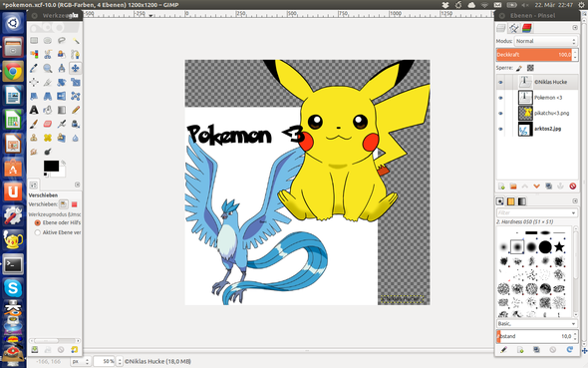The height and width of the screenshot is (368, 588).
Task: Select the Eraser tool
Action: [x=48, y=124]
